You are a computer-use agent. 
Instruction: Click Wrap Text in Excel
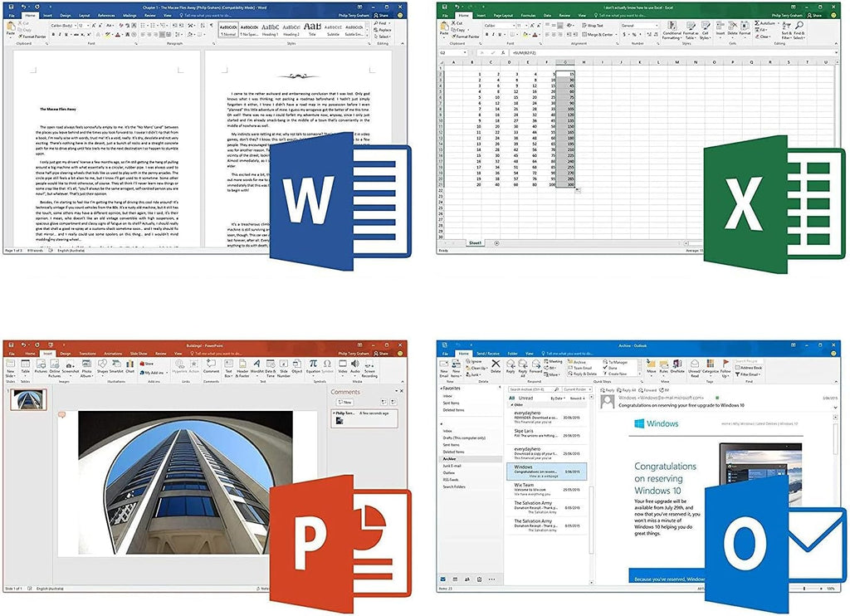(593, 26)
